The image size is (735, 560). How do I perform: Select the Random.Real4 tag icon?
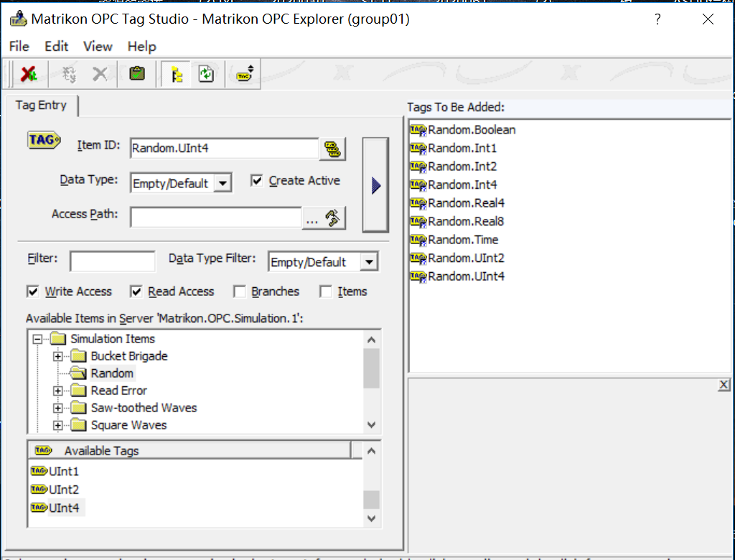click(x=418, y=203)
